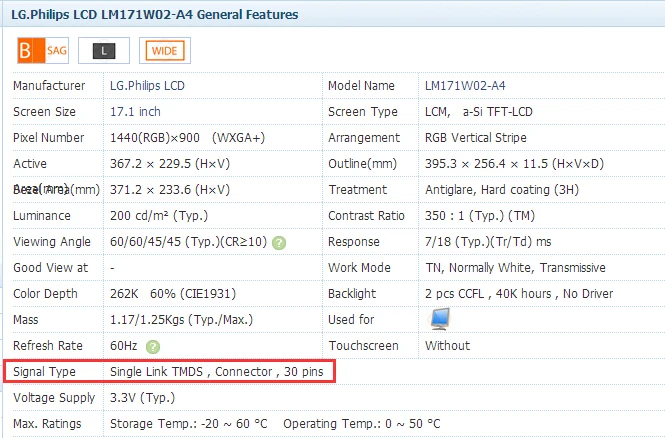The image size is (665, 438).
Task: Click the 'TN, Normally White, Transmissive' work mode value
Action: 515,268
